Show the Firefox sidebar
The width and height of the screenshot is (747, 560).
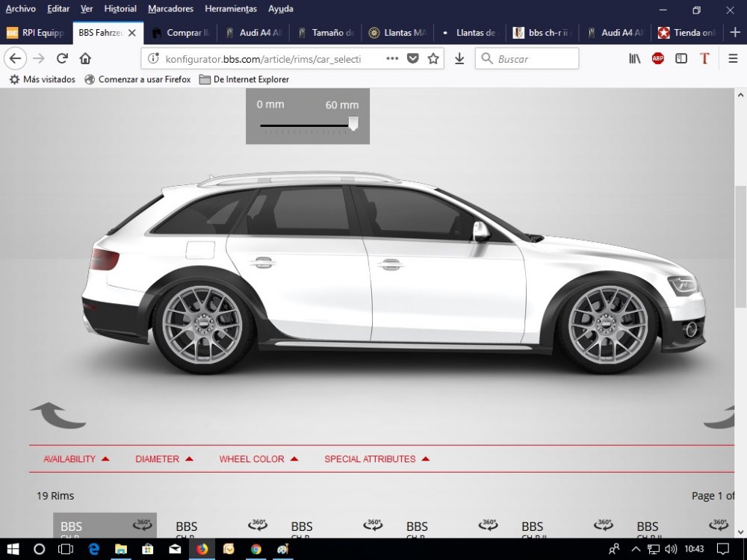(681, 58)
